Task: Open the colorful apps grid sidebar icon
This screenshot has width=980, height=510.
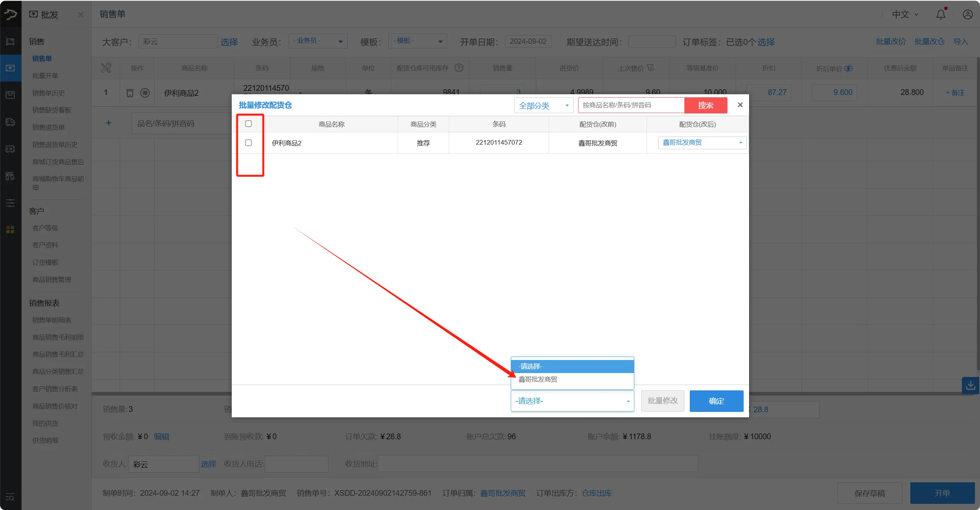Action: click(x=10, y=230)
